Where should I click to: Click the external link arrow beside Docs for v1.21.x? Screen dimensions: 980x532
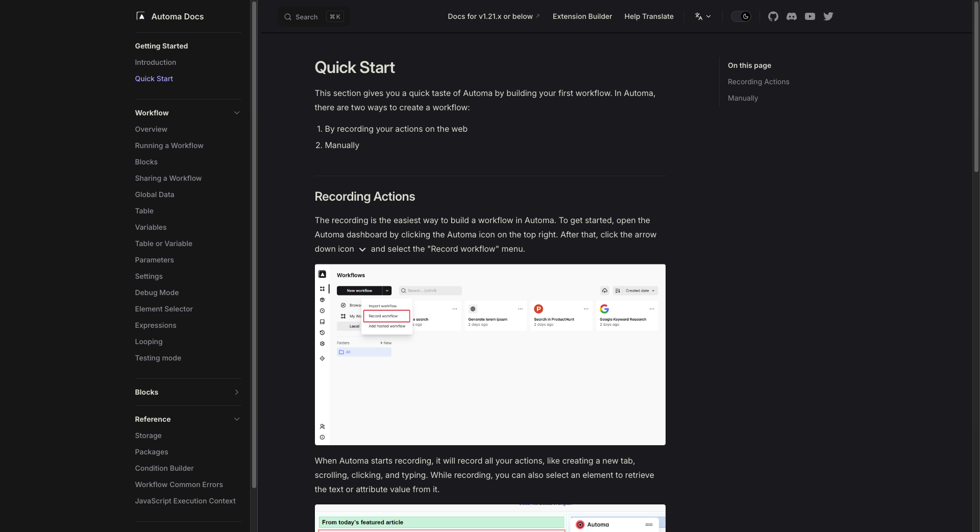pyautogui.click(x=537, y=16)
